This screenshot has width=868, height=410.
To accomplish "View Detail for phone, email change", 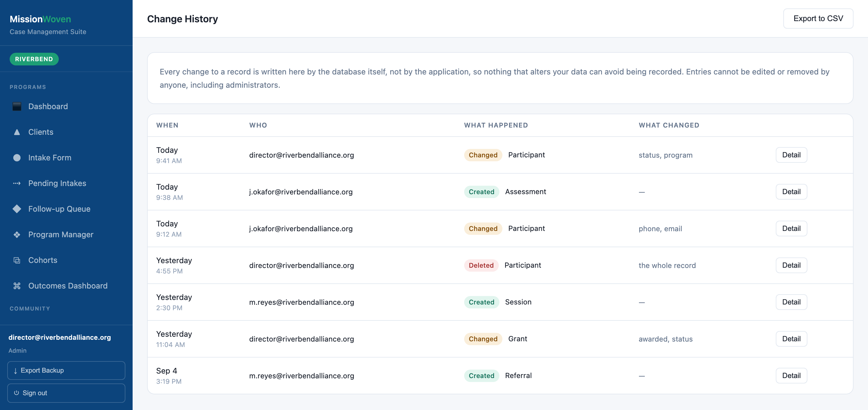I will point(791,229).
